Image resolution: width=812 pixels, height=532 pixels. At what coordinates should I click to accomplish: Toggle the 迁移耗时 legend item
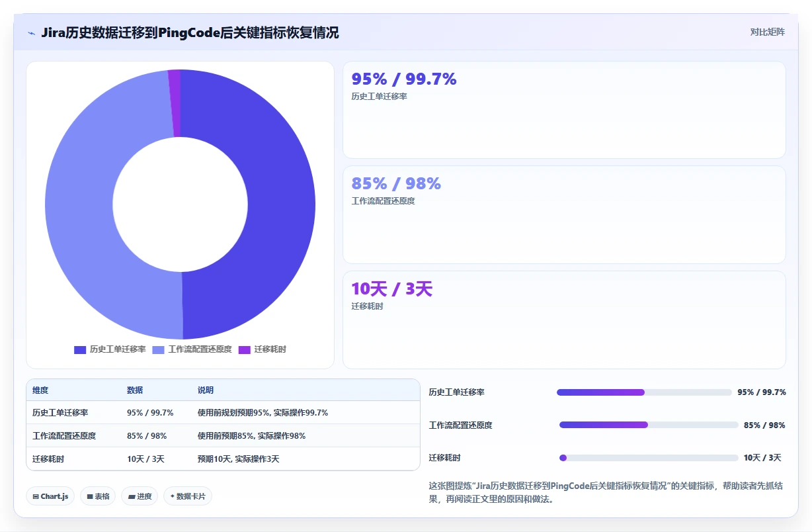point(263,349)
